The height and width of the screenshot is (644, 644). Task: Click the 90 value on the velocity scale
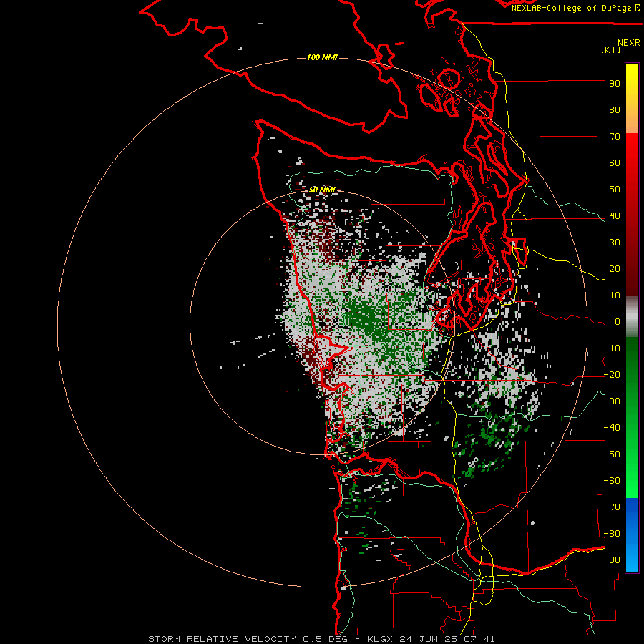[615, 84]
